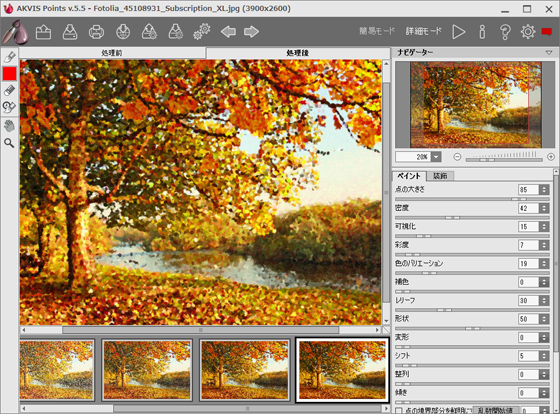The image size is (560, 414).
Task: Open the 装飾 settings tab
Action: coord(440,176)
